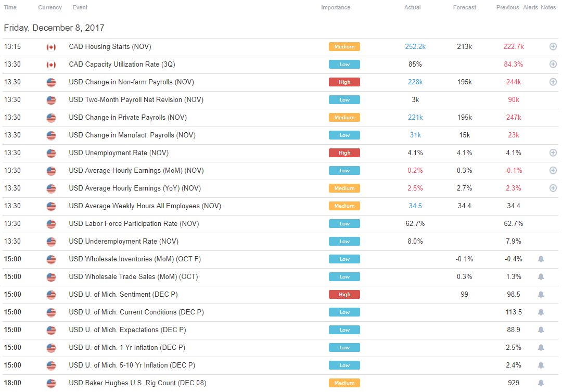This screenshot has height=392, width=562.
Task: Click High importance badge on Non-farm Payrolls
Action: click(344, 82)
